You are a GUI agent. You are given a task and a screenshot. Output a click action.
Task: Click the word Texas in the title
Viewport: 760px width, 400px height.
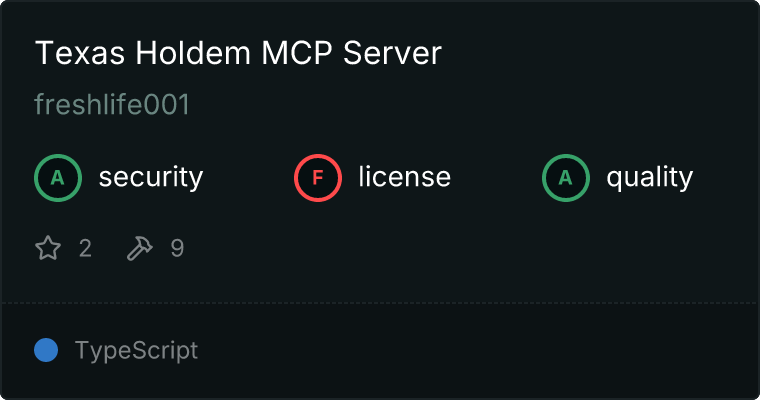coord(80,52)
